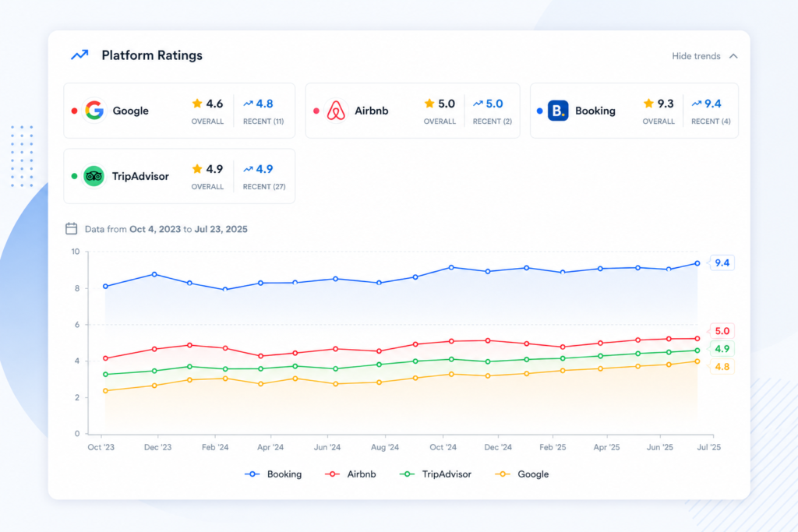Click the 5.0 end label on chart
This screenshot has height=532, width=798.
pyautogui.click(x=722, y=331)
